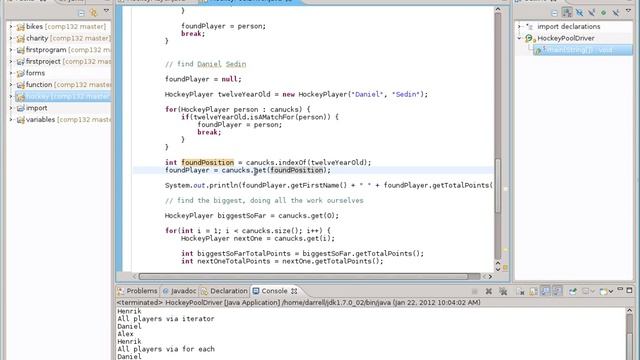
Task: Click the bikes project folder icon
Action: pyautogui.click(x=20, y=27)
